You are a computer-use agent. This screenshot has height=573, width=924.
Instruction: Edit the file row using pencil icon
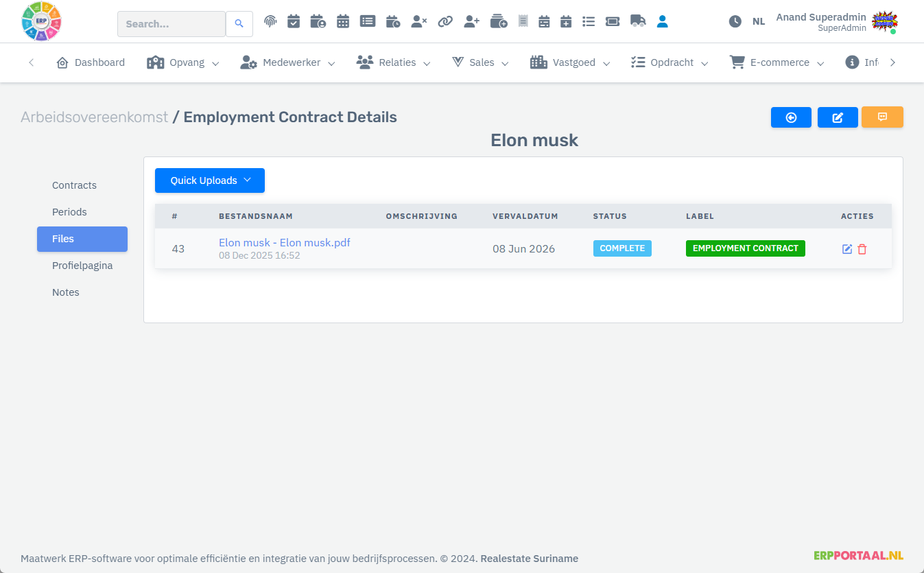coord(847,249)
